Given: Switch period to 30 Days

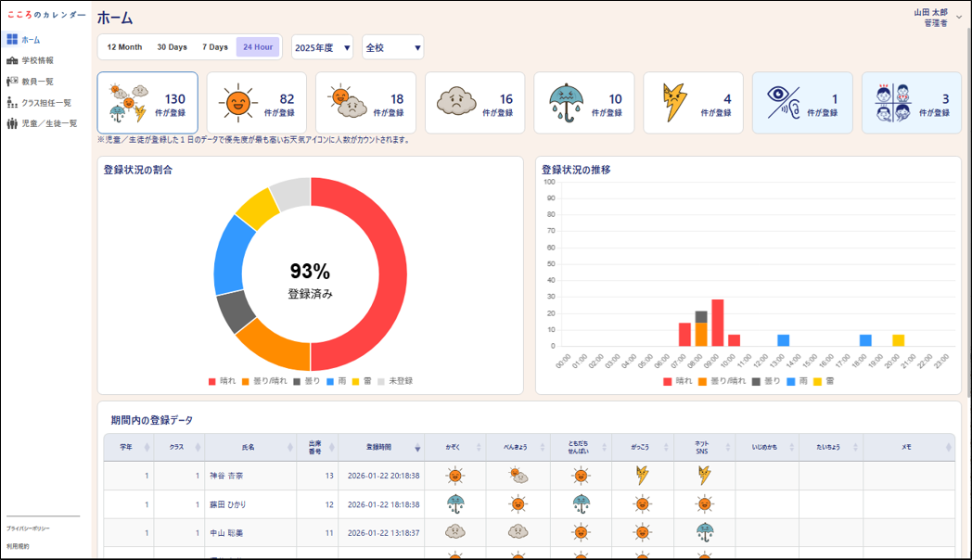Looking at the screenshot, I should click(x=172, y=47).
